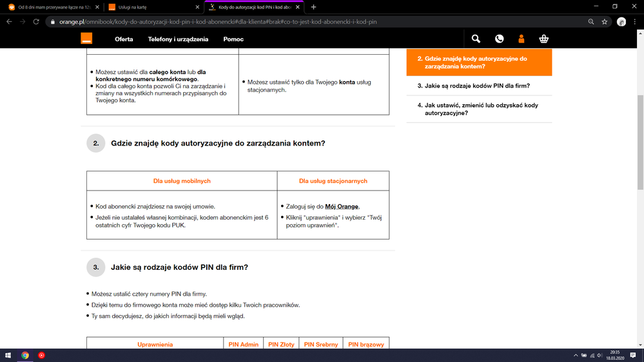Screen dimensions: 644x362
Task: Open the Telefony i urządzenia menu
Action: coord(178,39)
